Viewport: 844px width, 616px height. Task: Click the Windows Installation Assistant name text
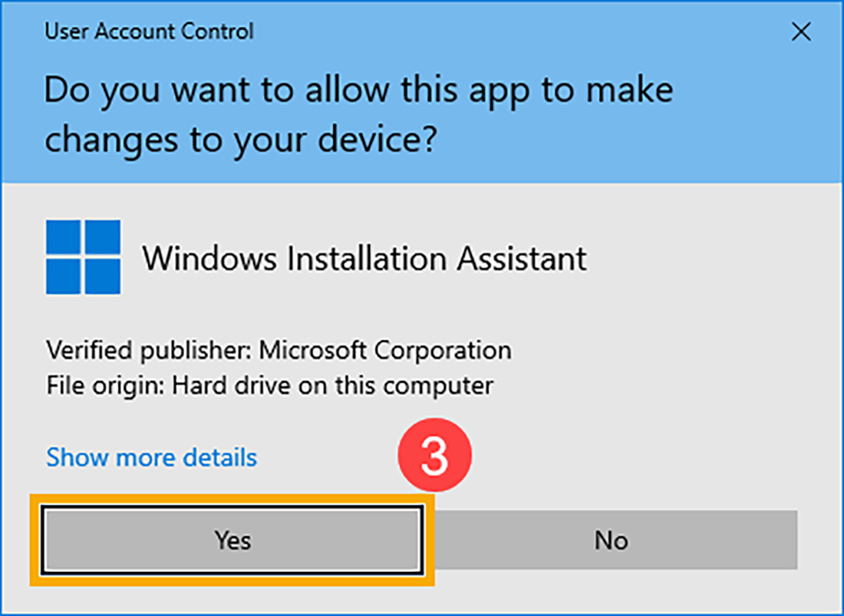pos(365,258)
